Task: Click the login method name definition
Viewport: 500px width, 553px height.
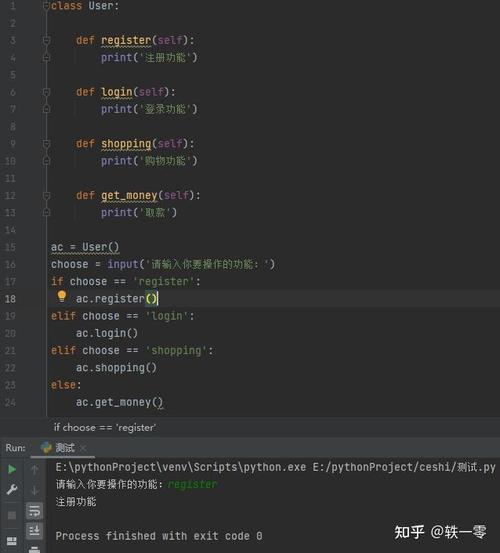Action: click(x=116, y=92)
